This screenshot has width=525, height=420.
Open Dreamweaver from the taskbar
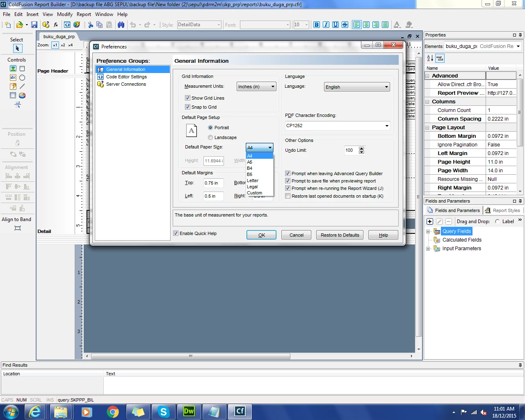(189, 411)
